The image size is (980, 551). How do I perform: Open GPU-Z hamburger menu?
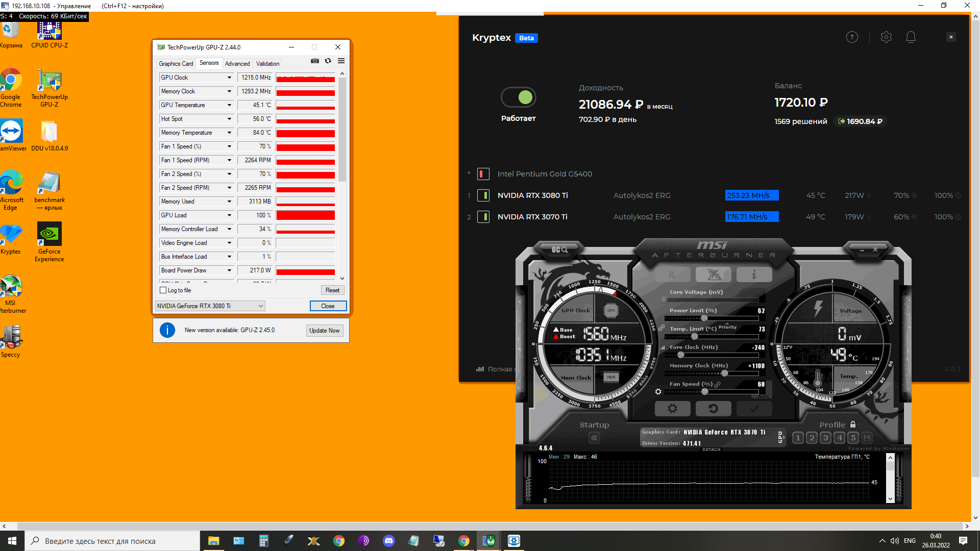(x=341, y=61)
